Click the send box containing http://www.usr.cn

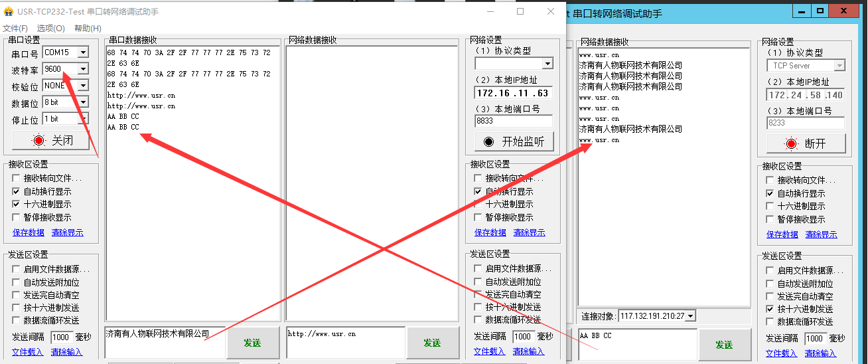[x=345, y=342]
